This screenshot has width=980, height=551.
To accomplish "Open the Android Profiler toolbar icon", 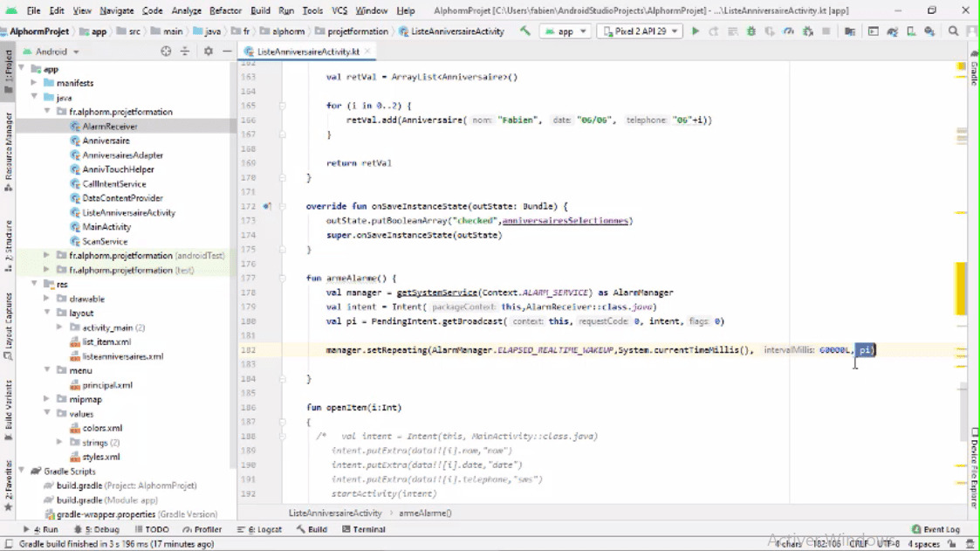I will click(x=790, y=29).
